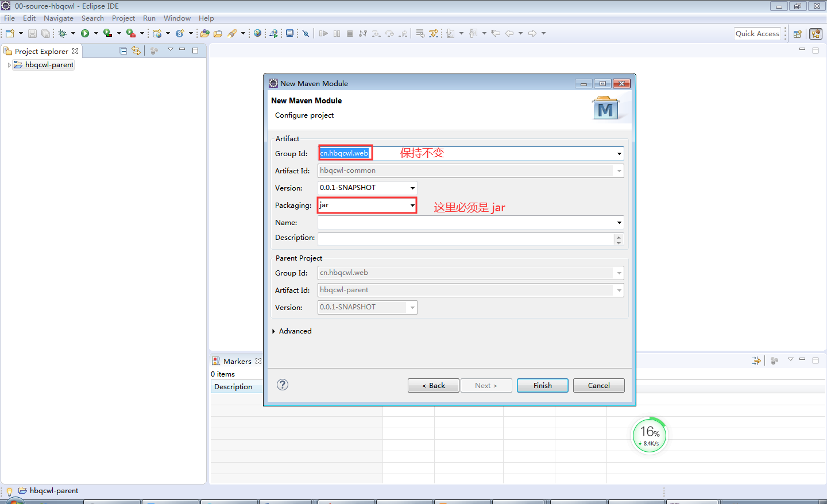
Task: Click the Search flashlight toolbar icon
Action: tap(232, 33)
